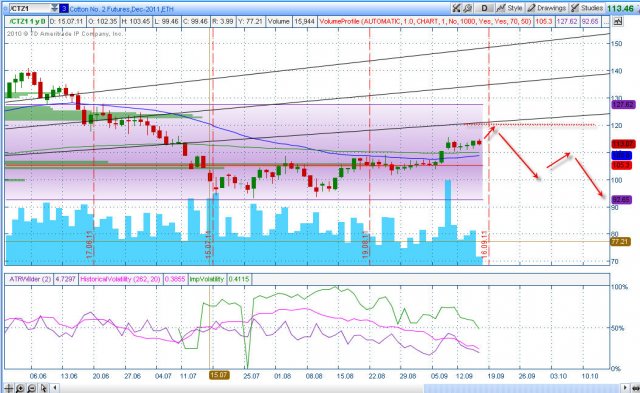Open the Studies menu
This screenshot has width=640, height=393.
pyautogui.click(x=587, y=8)
